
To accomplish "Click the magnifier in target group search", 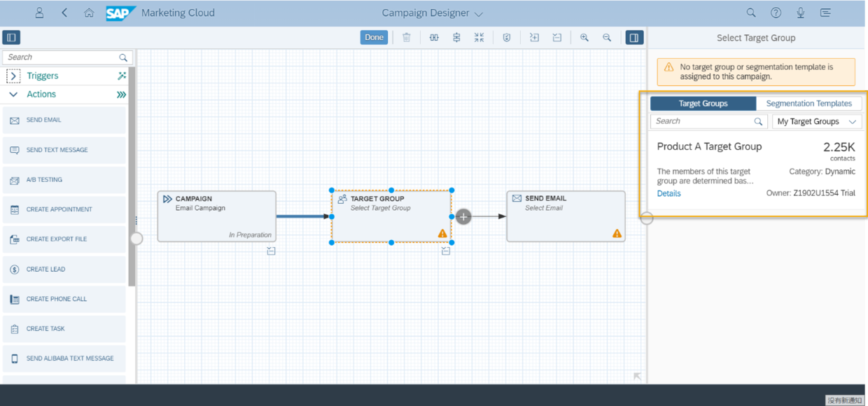I will point(758,122).
